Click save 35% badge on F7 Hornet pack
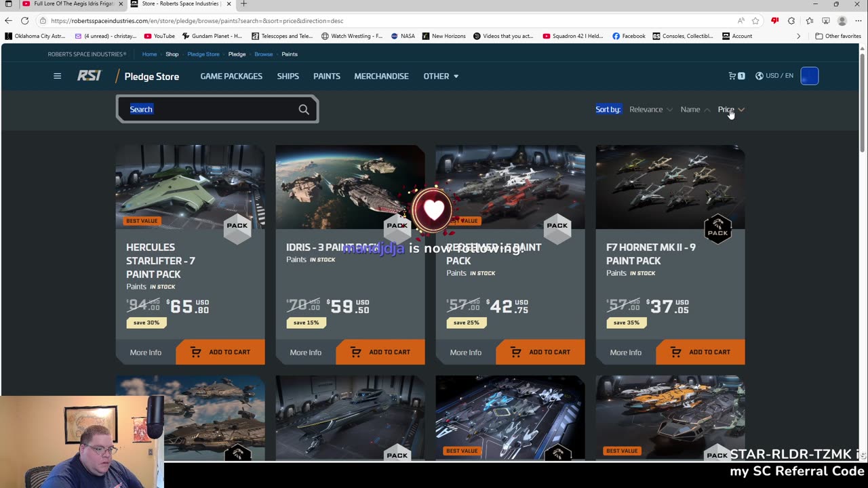Viewport: 868px width, 488px height. (626, 323)
